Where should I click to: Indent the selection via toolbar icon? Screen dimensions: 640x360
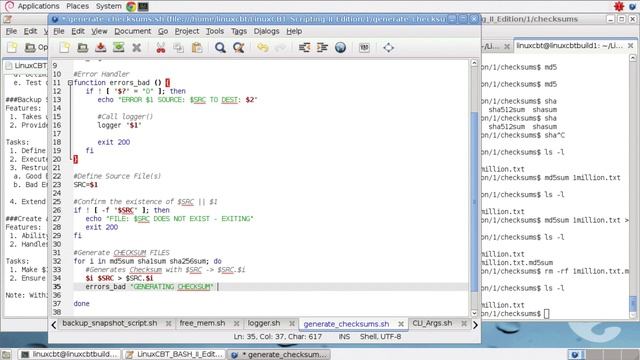322,48
